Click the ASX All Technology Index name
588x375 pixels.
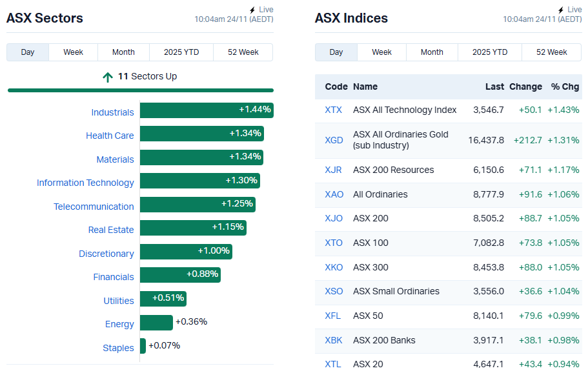pos(405,110)
